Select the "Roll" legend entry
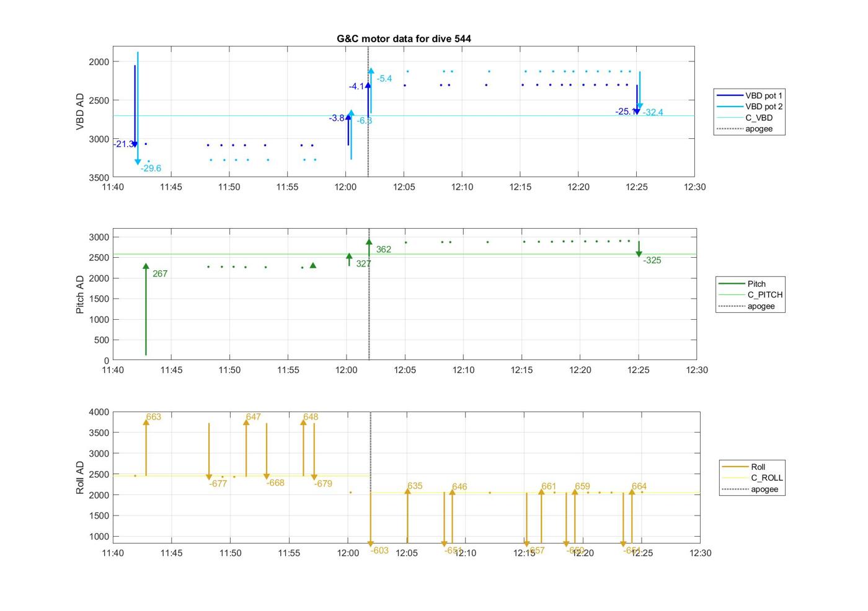The width and height of the screenshot is (868, 611). tap(744, 467)
